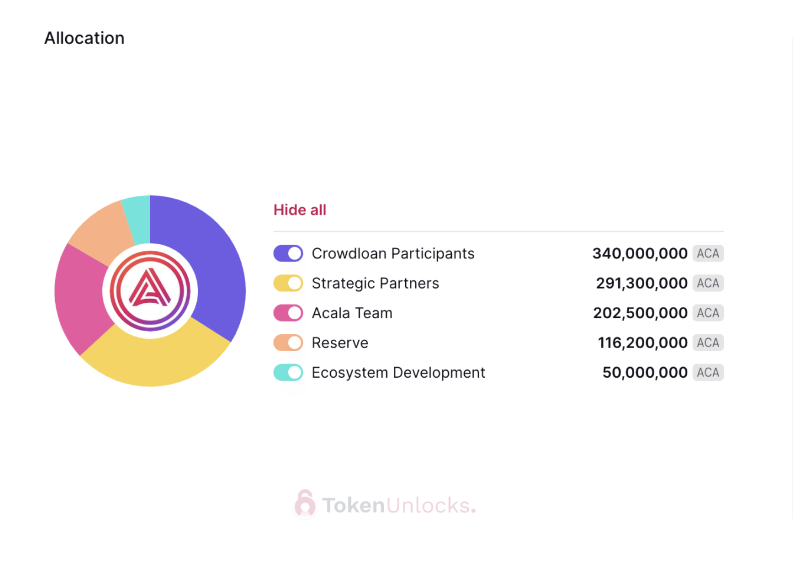Click the Ecosystem Development label

399,373
